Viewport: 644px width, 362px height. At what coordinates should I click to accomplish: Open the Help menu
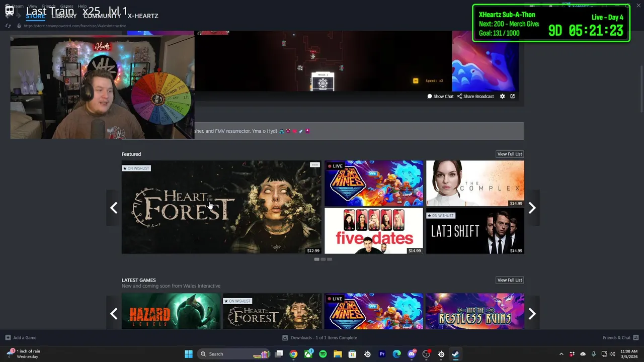(x=83, y=6)
